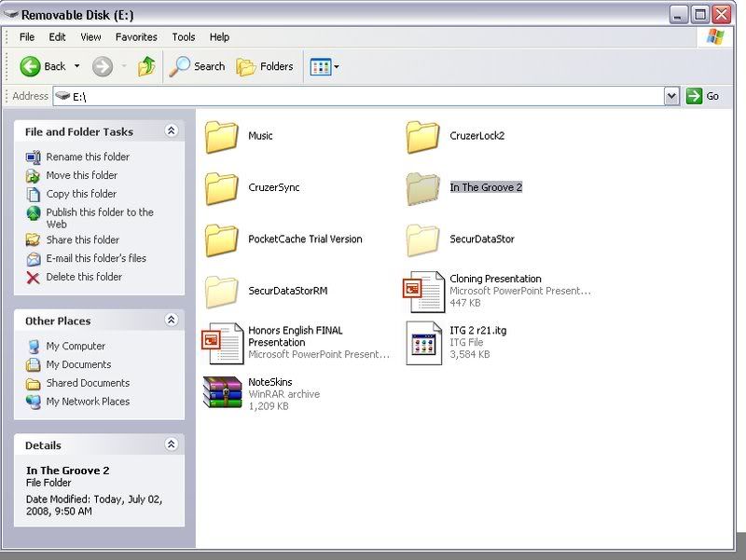Click the Back arrow icon
This screenshot has width=746, height=560.
[31, 66]
